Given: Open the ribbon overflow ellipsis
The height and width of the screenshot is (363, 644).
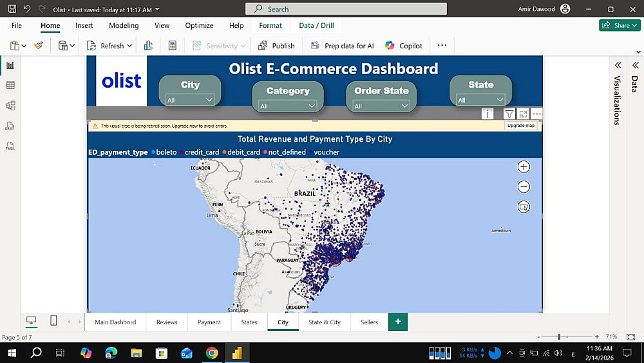Looking at the screenshot, I should [x=442, y=45].
